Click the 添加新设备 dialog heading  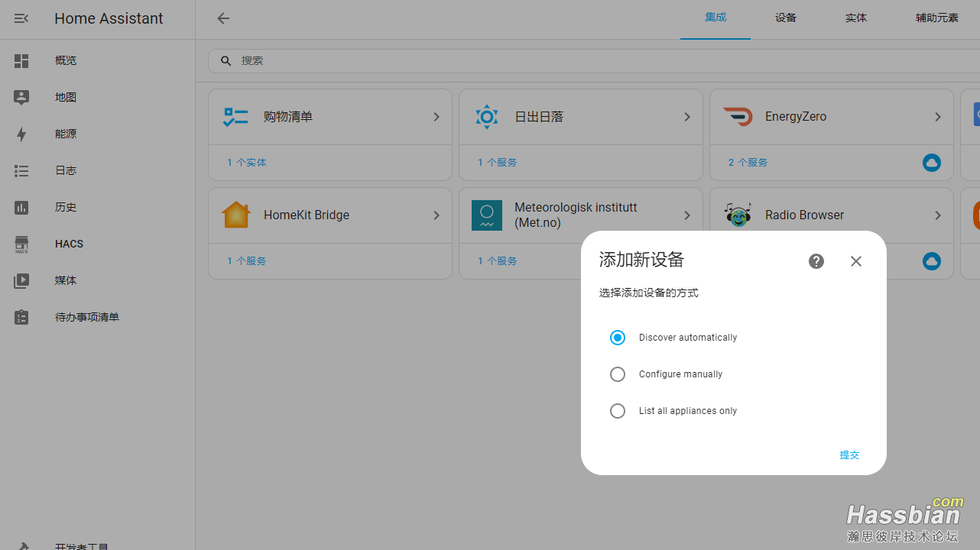[641, 260]
